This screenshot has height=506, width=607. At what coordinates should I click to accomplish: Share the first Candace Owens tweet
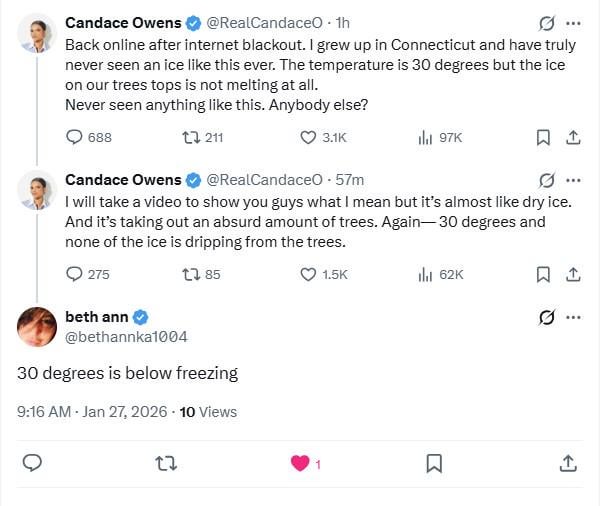(573, 138)
